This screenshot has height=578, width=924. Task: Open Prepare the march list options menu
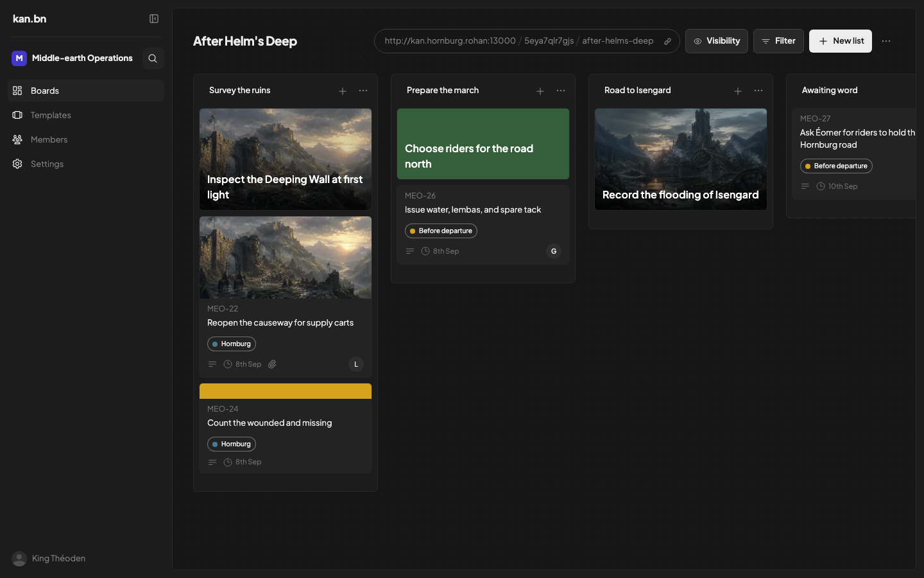point(561,91)
